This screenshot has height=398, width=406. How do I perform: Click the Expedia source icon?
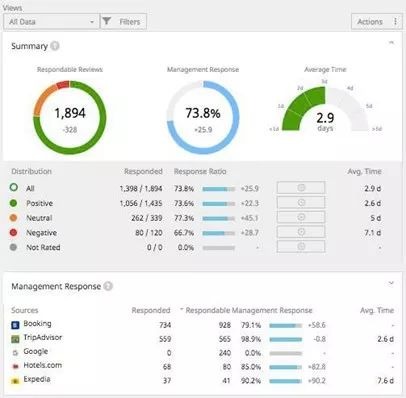15,380
